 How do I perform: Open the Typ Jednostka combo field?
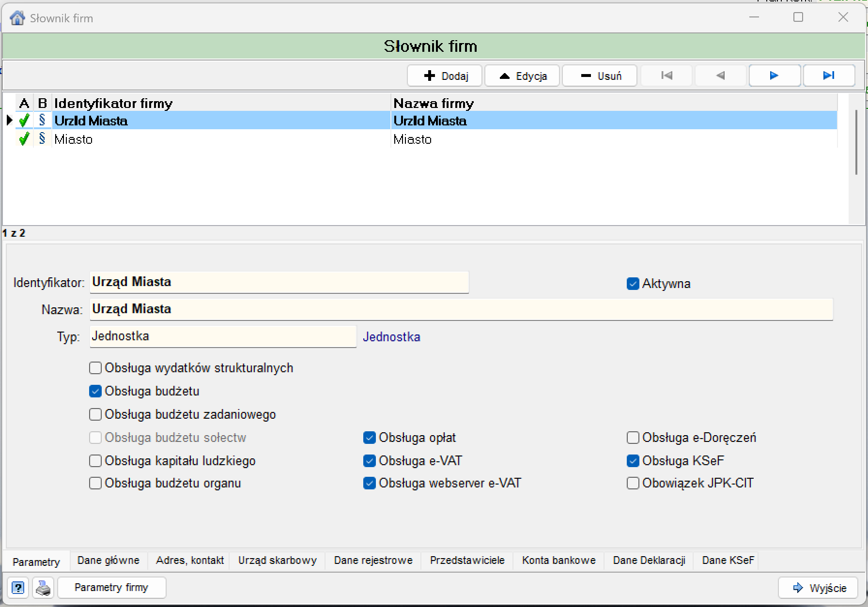223,336
